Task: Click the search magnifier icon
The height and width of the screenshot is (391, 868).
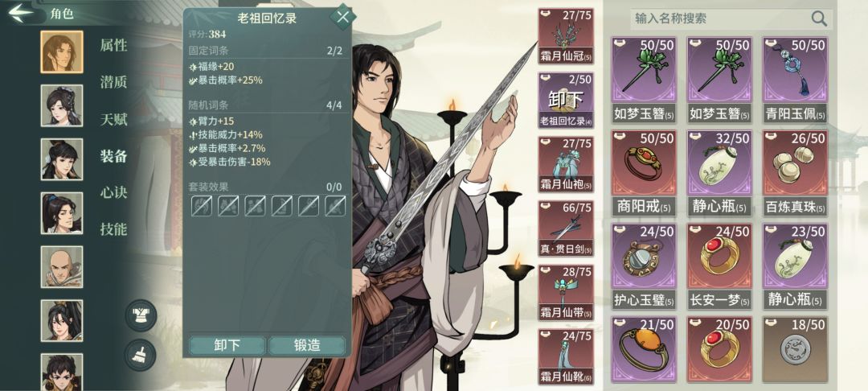Action: pyautogui.click(x=819, y=19)
